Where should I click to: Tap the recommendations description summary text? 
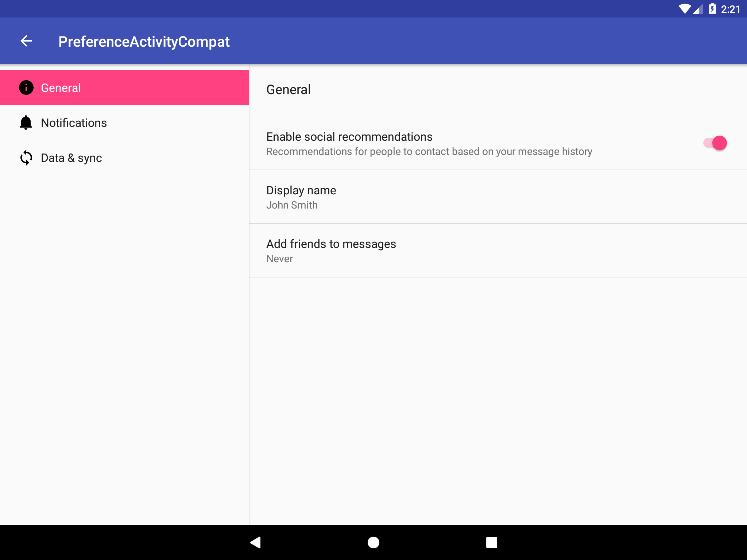429,151
